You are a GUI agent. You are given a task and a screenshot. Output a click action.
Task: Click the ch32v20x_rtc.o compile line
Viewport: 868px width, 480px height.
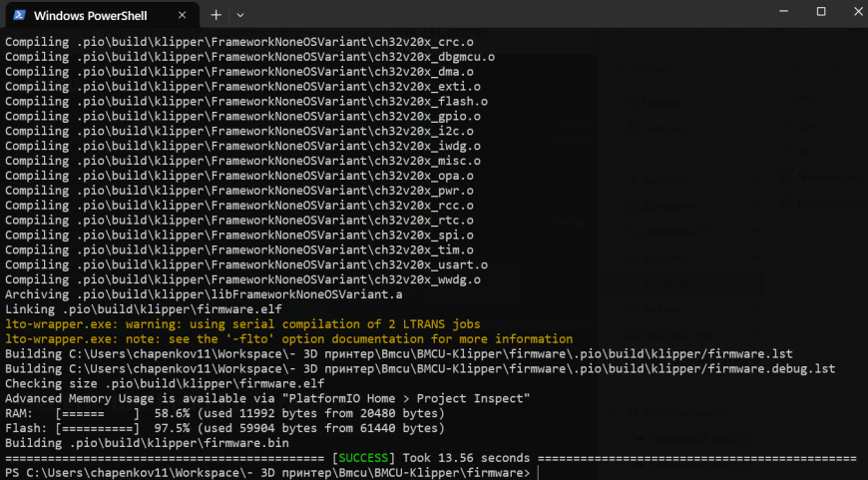coord(239,221)
